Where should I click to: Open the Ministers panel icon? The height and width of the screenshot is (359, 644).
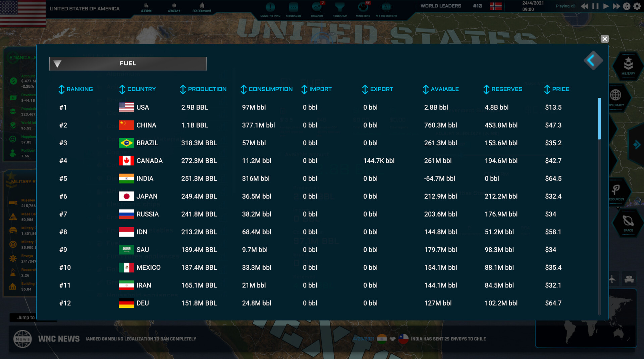point(363,7)
